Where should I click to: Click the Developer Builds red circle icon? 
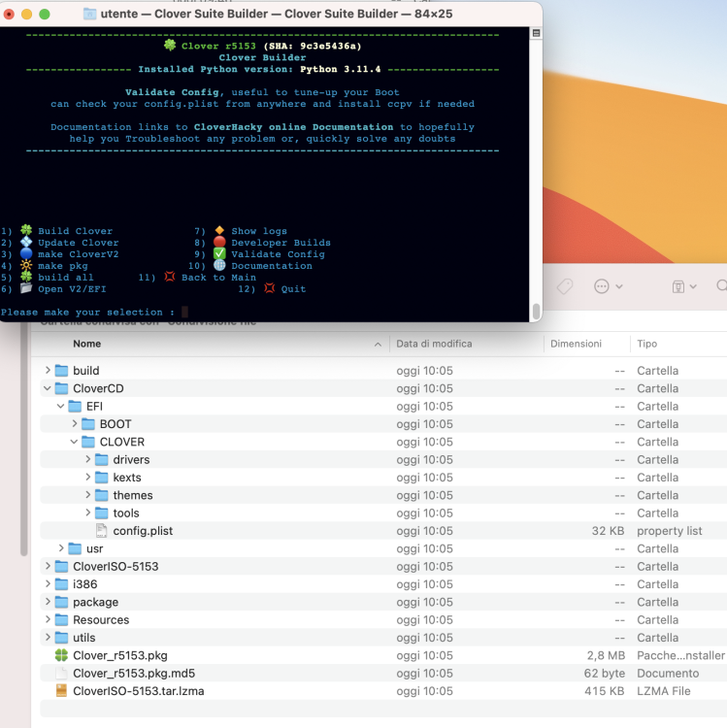219,242
